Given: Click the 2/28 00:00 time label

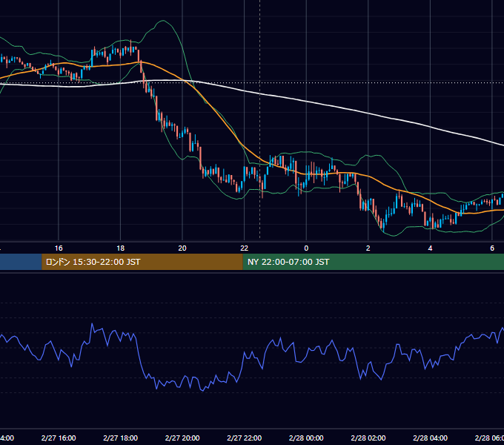Looking at the screenshot, I should point(306,438).
